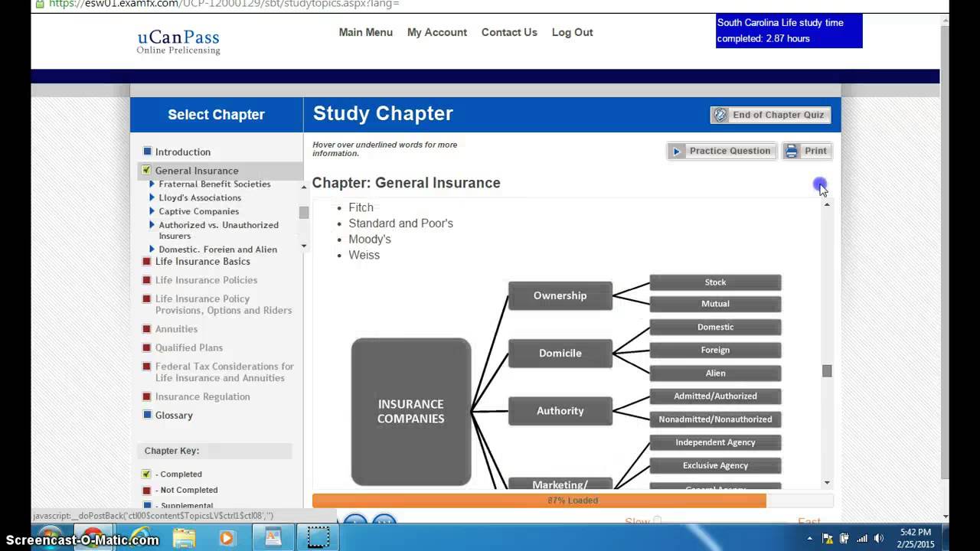Show hidden system tray icons
This screenshot has height=551, width=980.
pyautogui.click(x=811, y=539)
